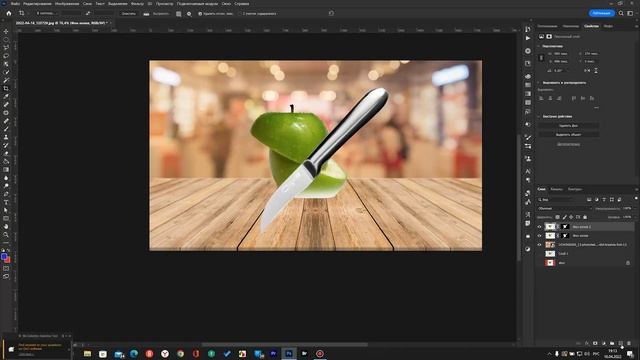Open crop settings gear icon
The width and height of the screenshot is (640, 360).
tap(189, 14)
